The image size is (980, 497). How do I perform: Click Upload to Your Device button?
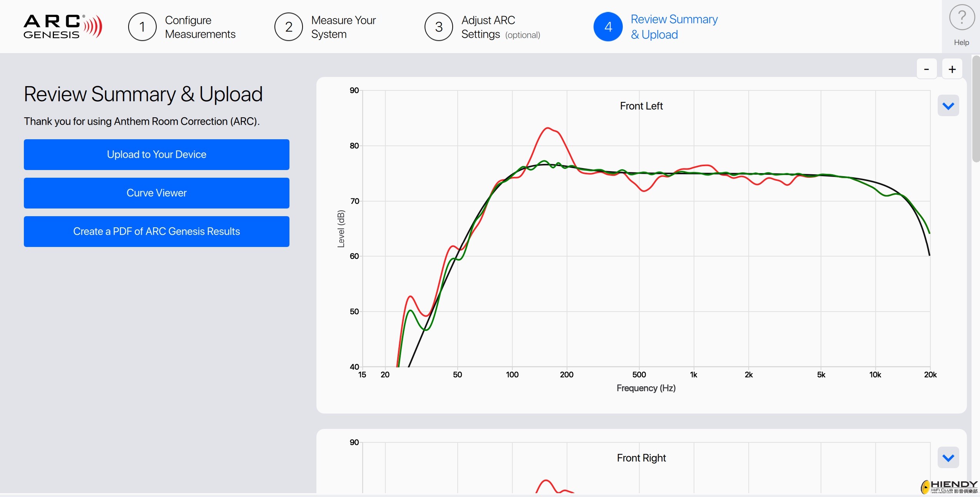[x=157, y=155]
